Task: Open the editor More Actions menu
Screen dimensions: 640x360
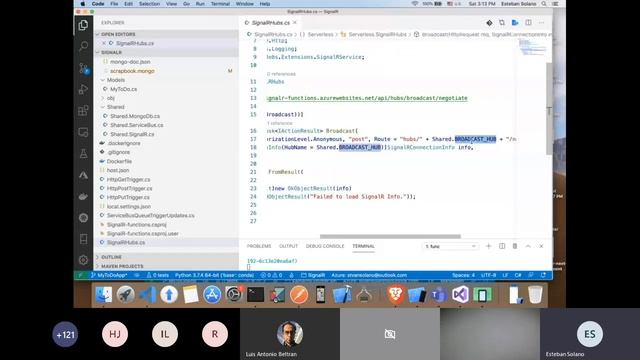Action: (x=542, y=23)
